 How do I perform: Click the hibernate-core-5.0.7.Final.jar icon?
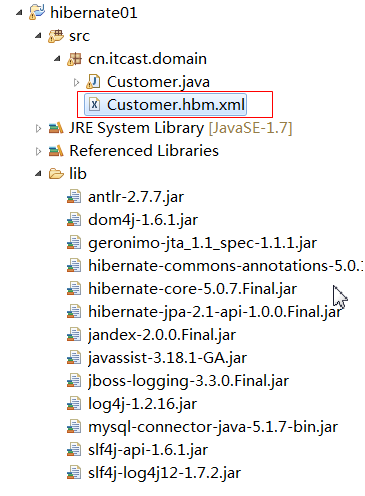tap(74, 289)
